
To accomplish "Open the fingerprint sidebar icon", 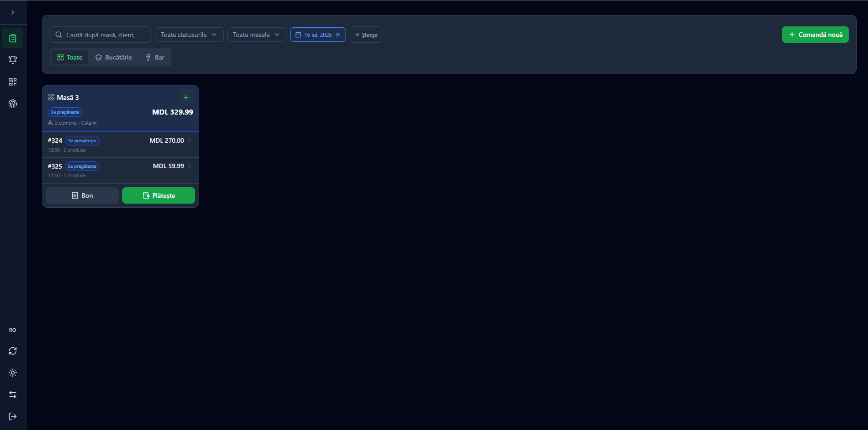I will [x=13, y=104].
